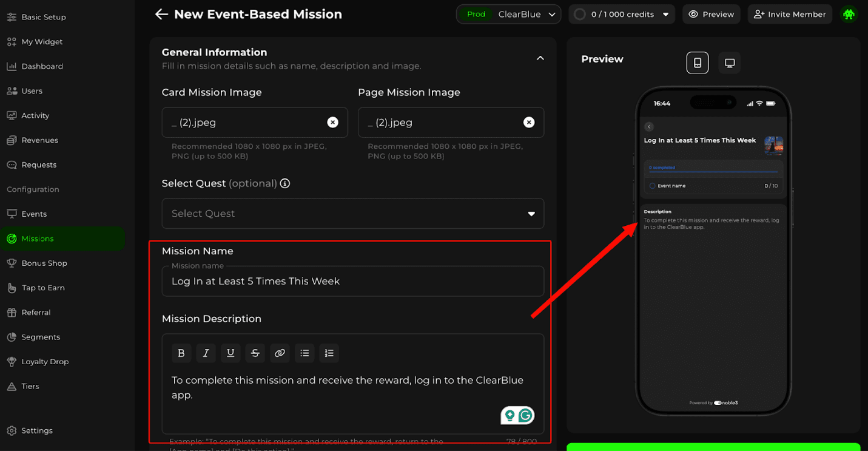Click the Tiers triangle icon
This screenshot has width=868, height=451.
coord(12,386)
